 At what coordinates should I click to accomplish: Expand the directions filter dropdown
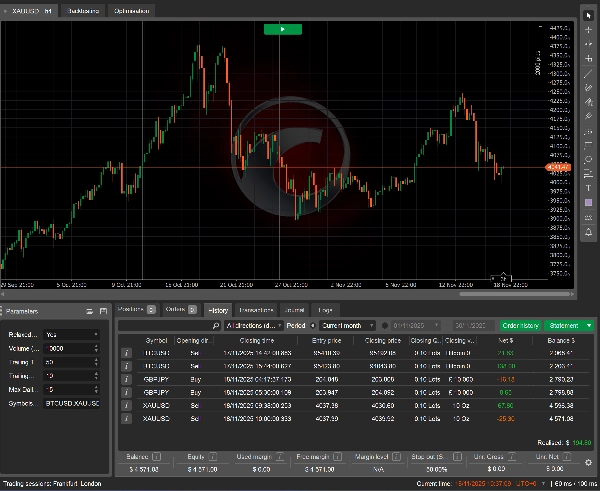[x=253, y=326]
